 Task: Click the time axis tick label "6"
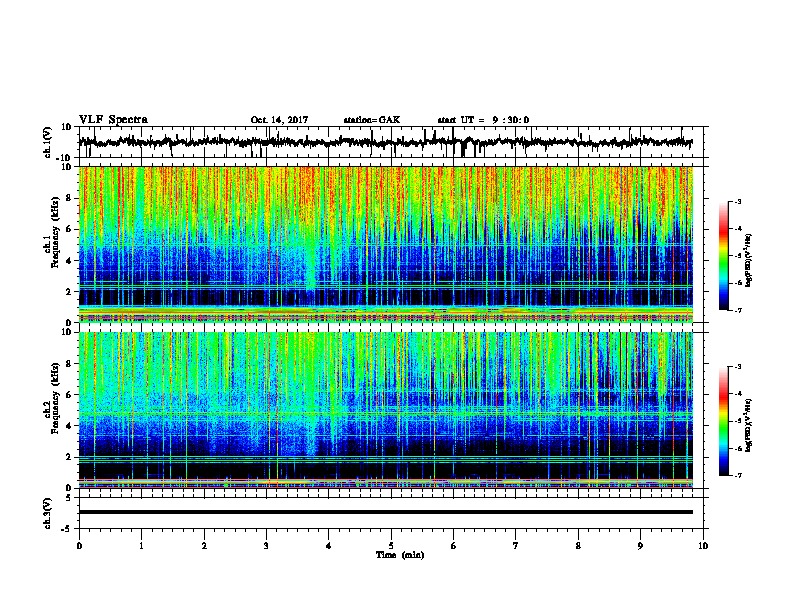pyautogui.click(x=454, y=546)
